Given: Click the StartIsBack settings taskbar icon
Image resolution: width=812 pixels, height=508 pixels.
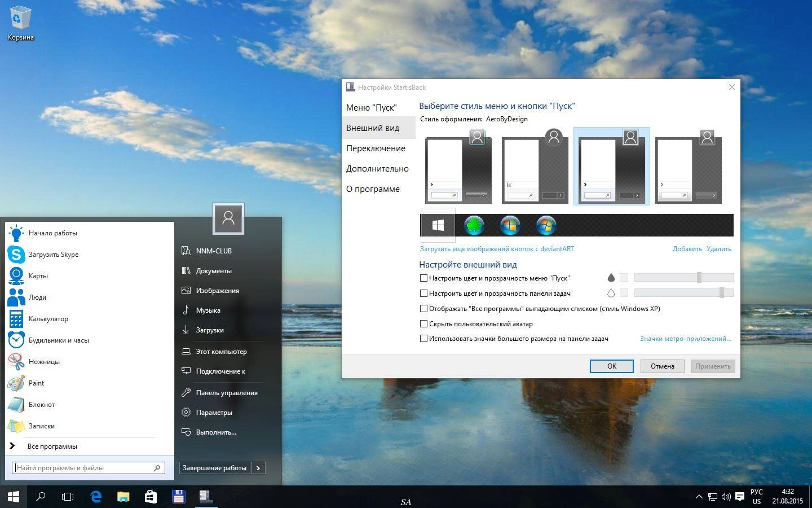Looking at the screenshot, I should 206,497.
